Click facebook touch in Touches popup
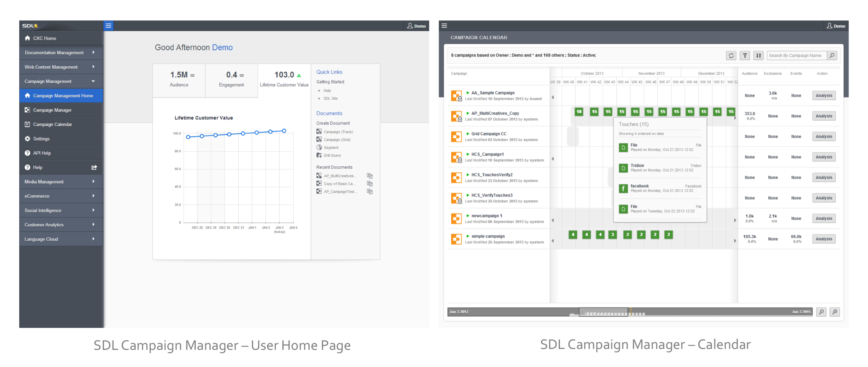The image size is (868, 367). (x=660, y=188)
